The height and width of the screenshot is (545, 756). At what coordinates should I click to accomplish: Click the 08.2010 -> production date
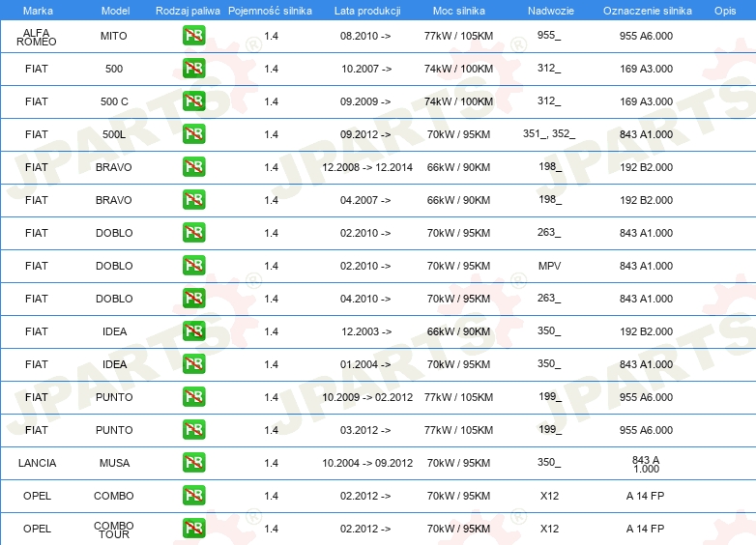click(x=365, y=36)
